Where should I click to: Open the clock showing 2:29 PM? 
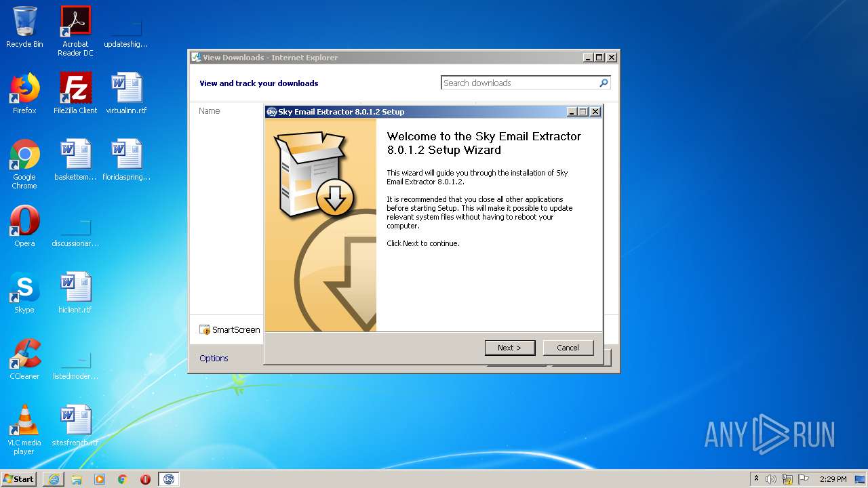click(x=833, y=479)
